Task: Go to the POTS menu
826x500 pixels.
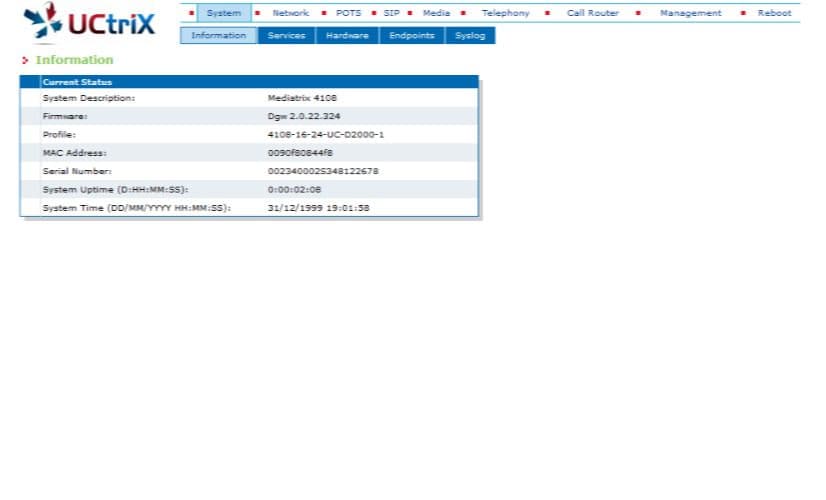Action: 348,13
